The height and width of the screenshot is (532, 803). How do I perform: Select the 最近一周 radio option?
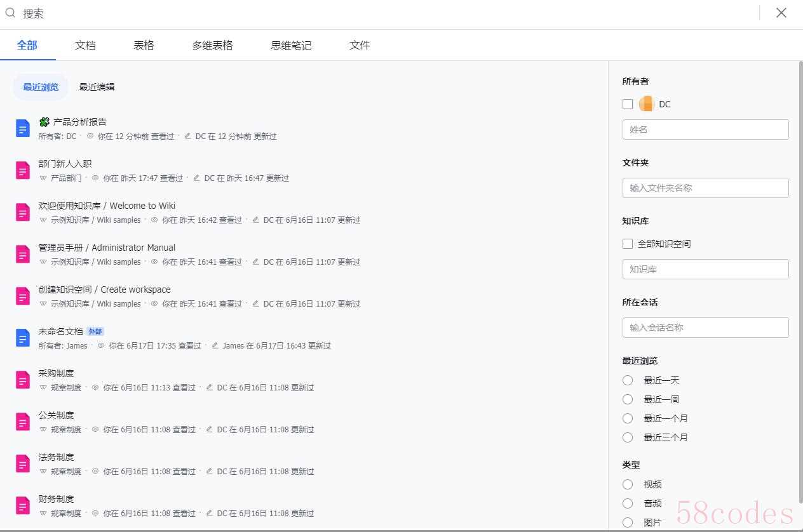tap(628, 399)
